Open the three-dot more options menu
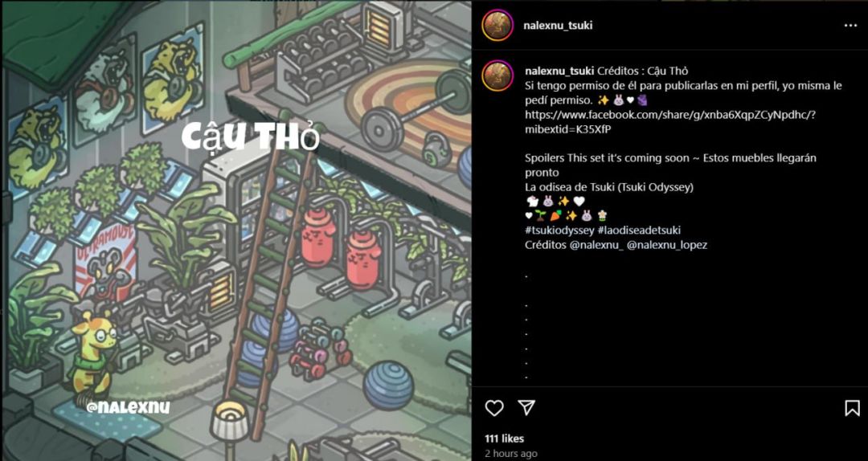The height and width of the screenshot is (461, 868). coord(850,26)
